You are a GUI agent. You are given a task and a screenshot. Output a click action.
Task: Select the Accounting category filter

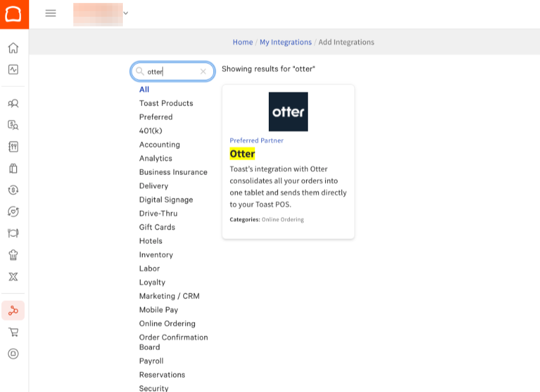click(160, 145)
